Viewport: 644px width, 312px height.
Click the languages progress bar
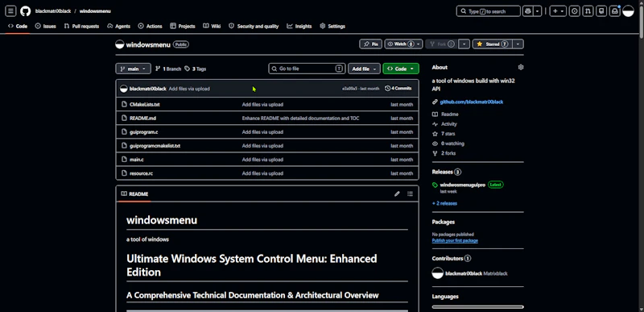[477, 306]
